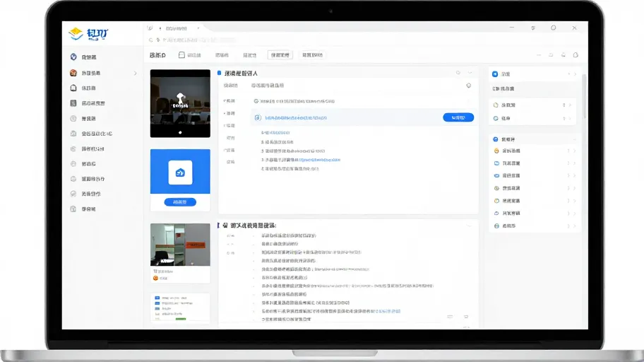Click the circle icon at toolbar far right
Screen dimensions: 644x362
[576, 54]
